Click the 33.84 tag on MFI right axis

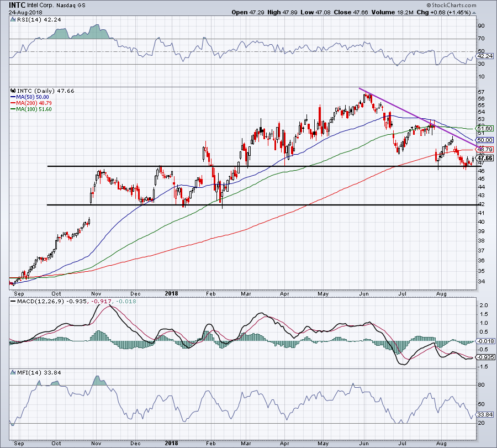pos(485,414)
